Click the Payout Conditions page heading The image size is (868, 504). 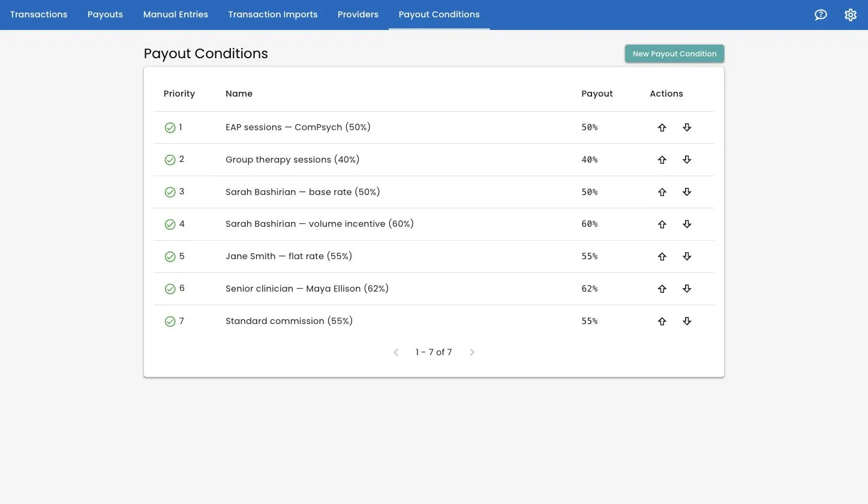[x=206, y=53]
